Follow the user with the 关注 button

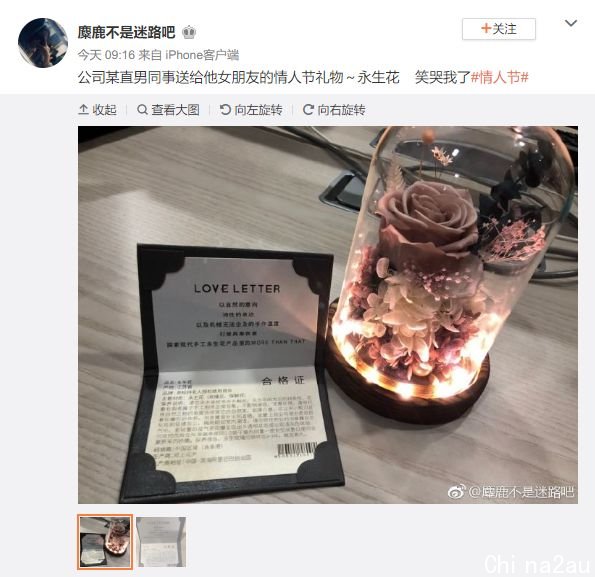point(499,28)
